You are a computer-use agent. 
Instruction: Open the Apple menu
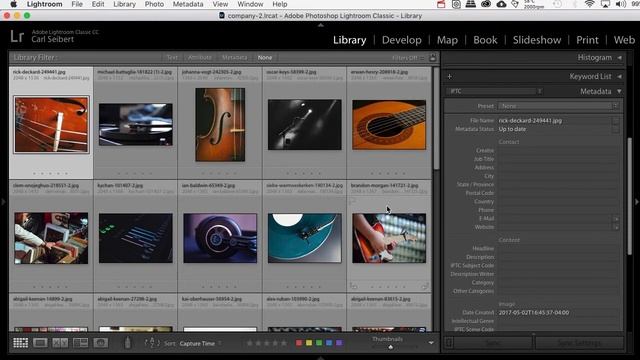pos(13,4)
